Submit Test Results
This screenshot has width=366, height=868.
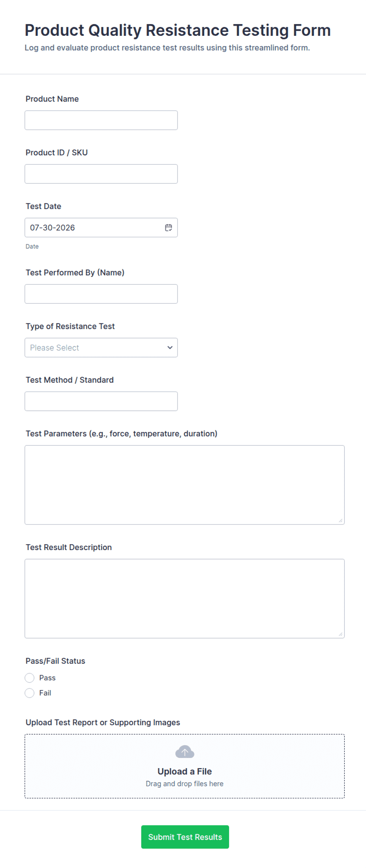185,837
